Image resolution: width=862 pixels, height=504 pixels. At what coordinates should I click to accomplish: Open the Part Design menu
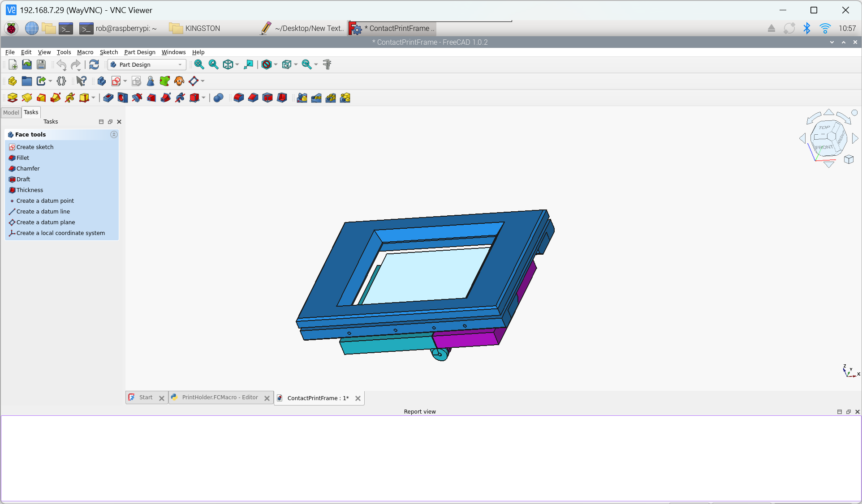click(x=140, y=52)
